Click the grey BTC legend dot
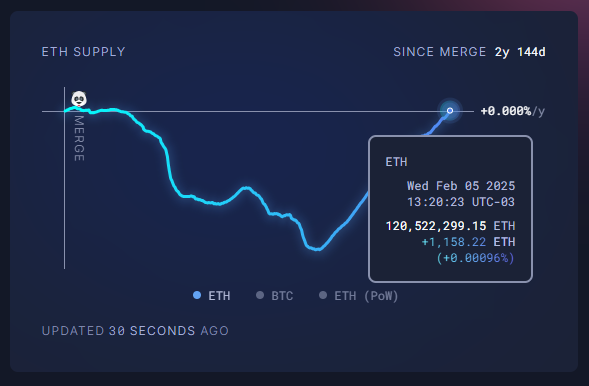 260,295
